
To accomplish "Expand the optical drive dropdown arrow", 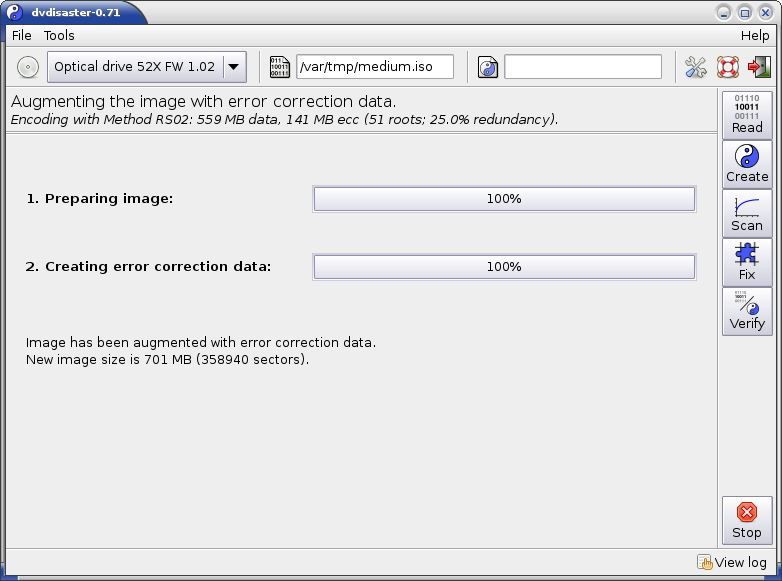I will 233,67.
